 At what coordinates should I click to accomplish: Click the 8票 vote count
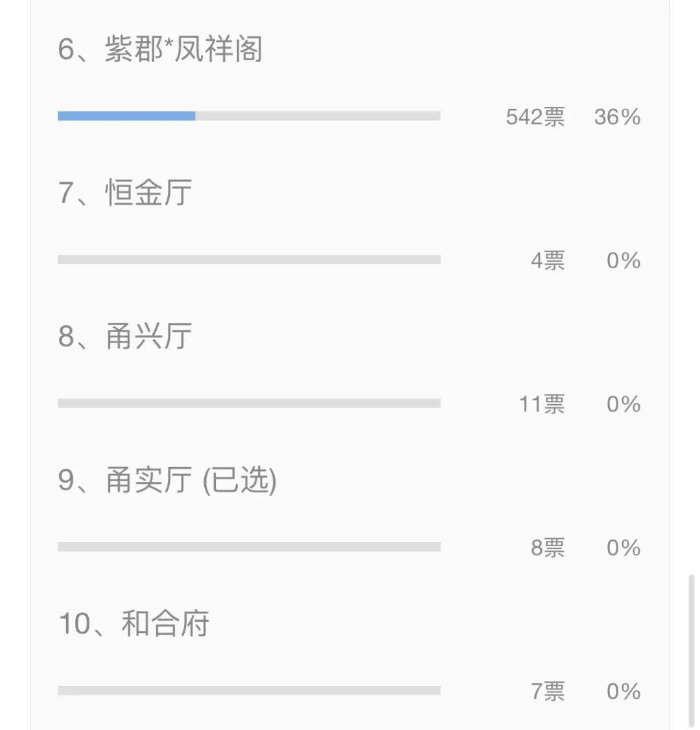(548, 547)
